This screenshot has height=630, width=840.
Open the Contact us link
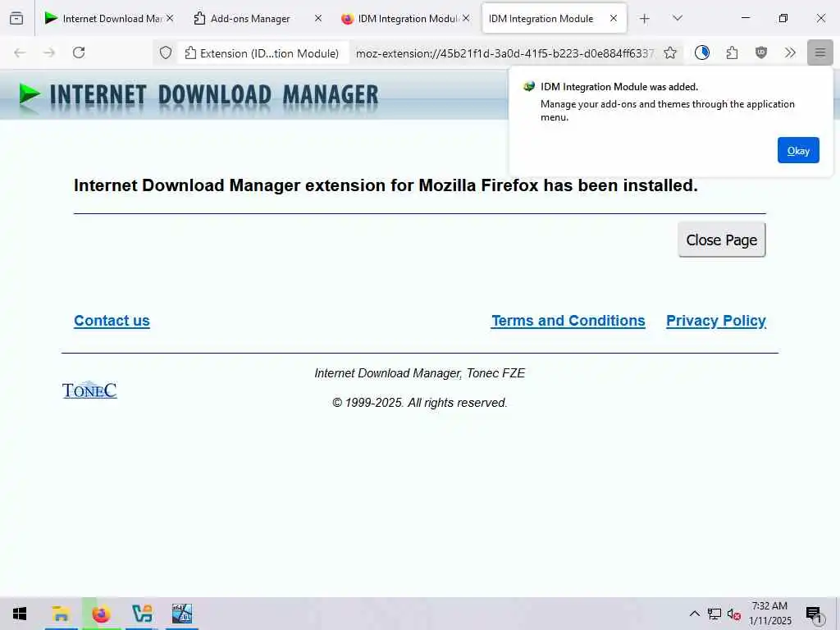pyautogui.click(x=112, y=321)
